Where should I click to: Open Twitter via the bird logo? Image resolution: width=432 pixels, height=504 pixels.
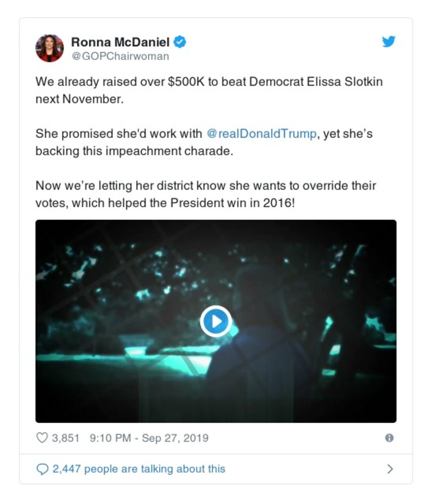click(389, 42)
